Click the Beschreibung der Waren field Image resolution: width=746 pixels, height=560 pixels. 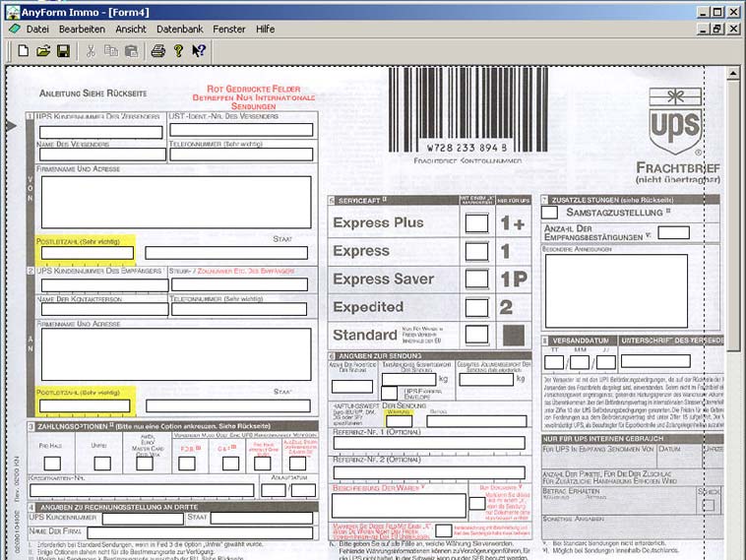[x=399, y=505]
